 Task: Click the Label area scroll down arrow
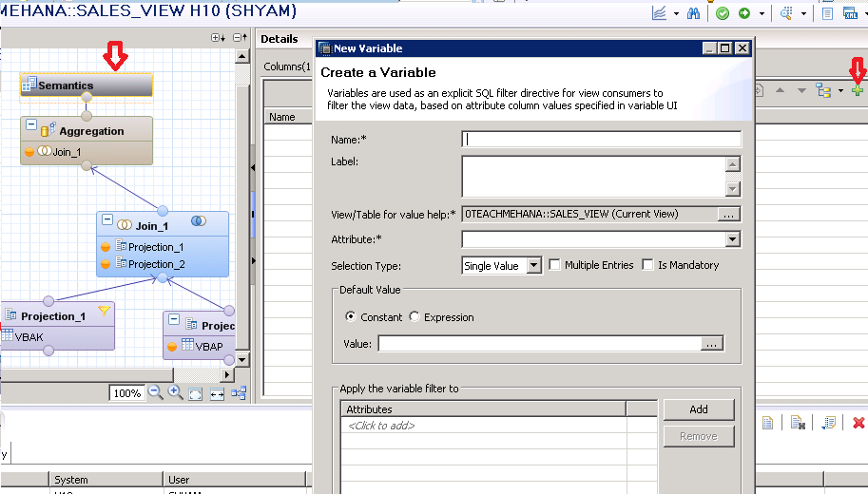732,189
